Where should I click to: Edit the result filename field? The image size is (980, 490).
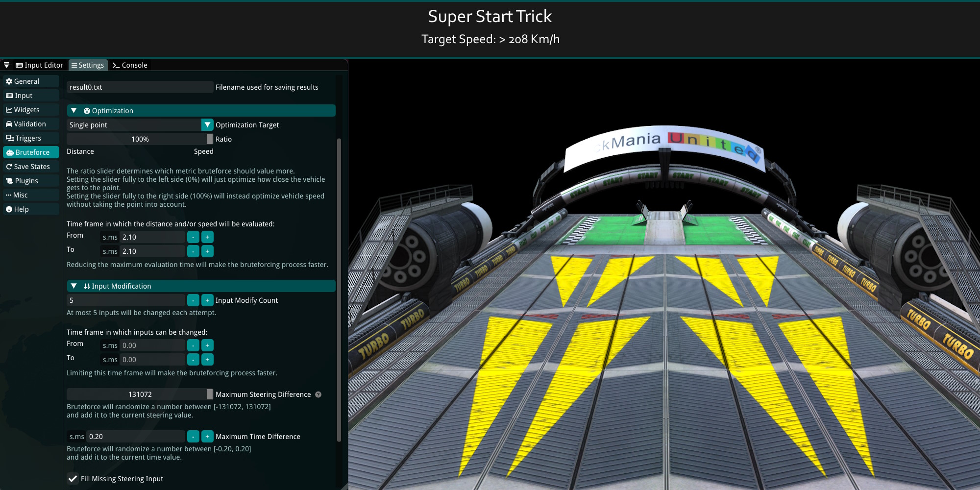pyautogui.click(x=140, y=87)
